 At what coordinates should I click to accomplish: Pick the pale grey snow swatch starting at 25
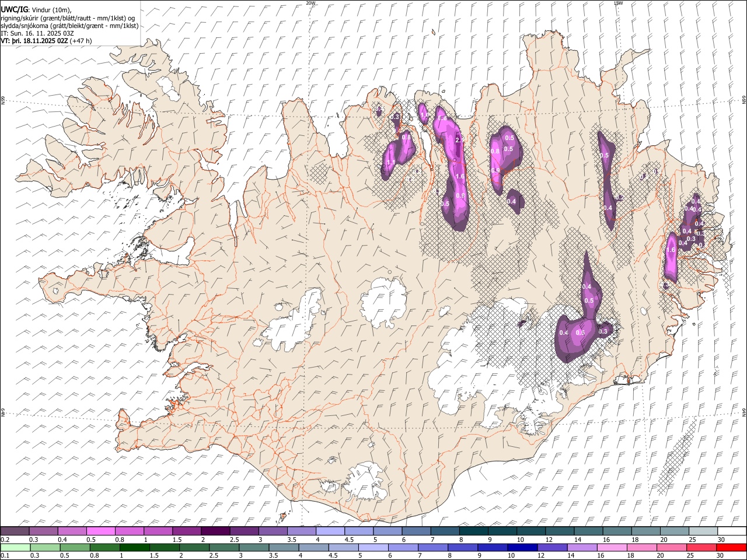703,531
